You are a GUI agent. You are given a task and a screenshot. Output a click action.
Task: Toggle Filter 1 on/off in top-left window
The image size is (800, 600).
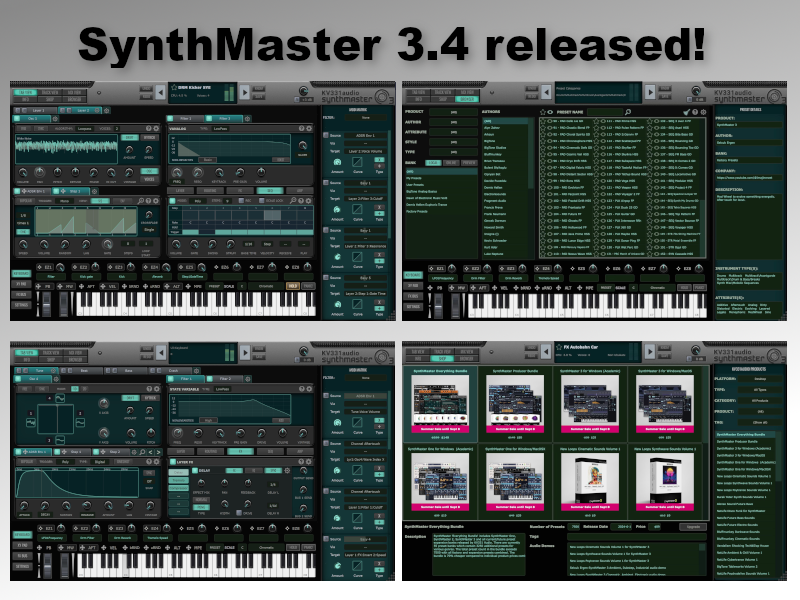coord(172,119)
